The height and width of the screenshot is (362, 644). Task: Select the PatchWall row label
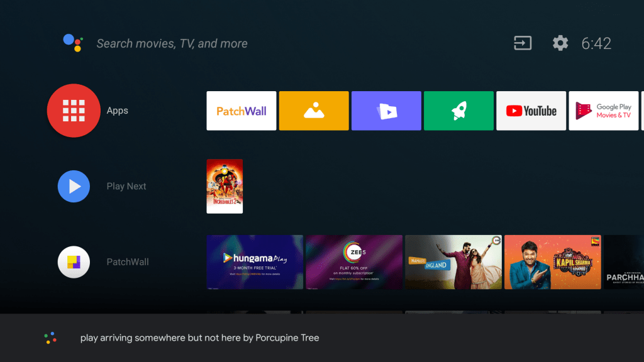tap(128, 262)
